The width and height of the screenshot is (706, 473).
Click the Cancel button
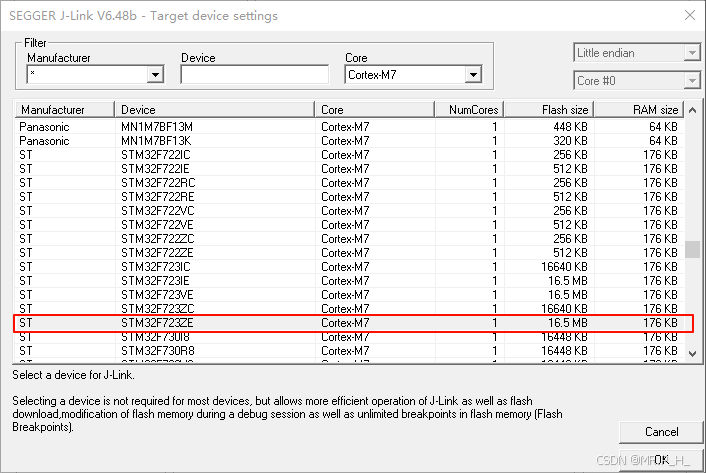661,432
